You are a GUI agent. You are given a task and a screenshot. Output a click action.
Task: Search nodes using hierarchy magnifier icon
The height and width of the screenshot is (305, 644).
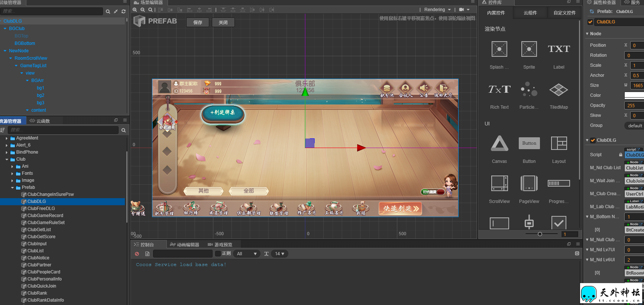pyautogui.click(x=108, y=12)
